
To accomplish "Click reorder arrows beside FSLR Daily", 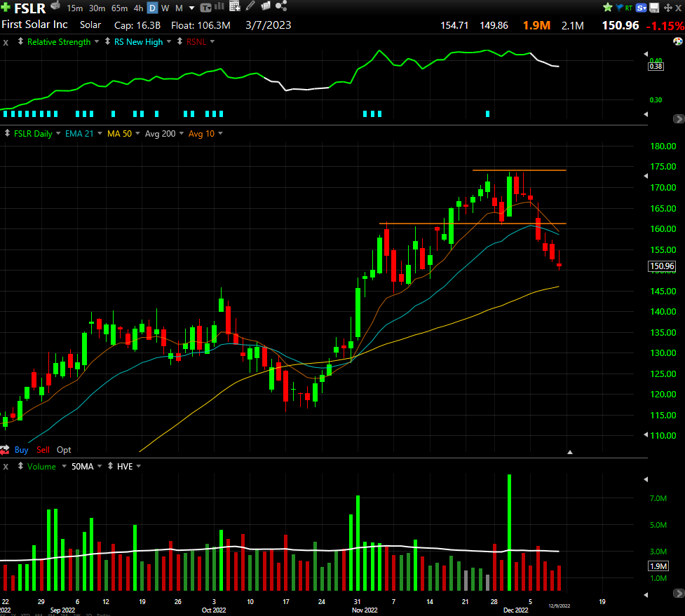I will point(7,133).
